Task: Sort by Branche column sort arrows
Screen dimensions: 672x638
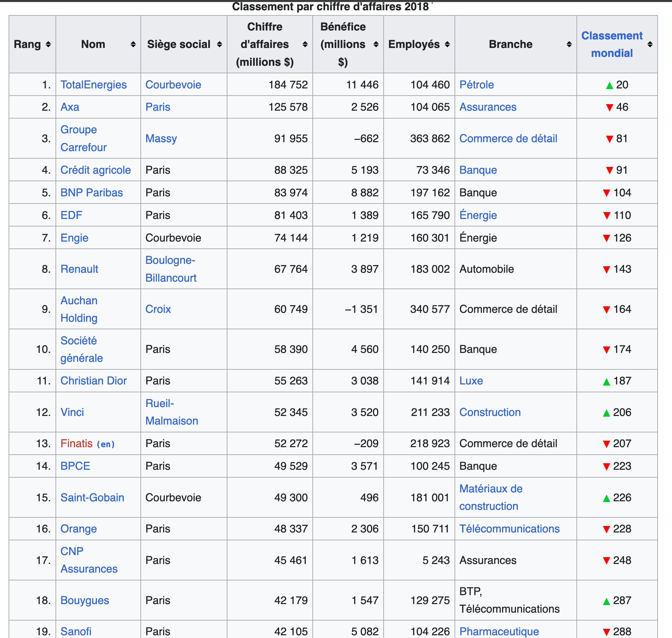Action: [x=569, y=44]
